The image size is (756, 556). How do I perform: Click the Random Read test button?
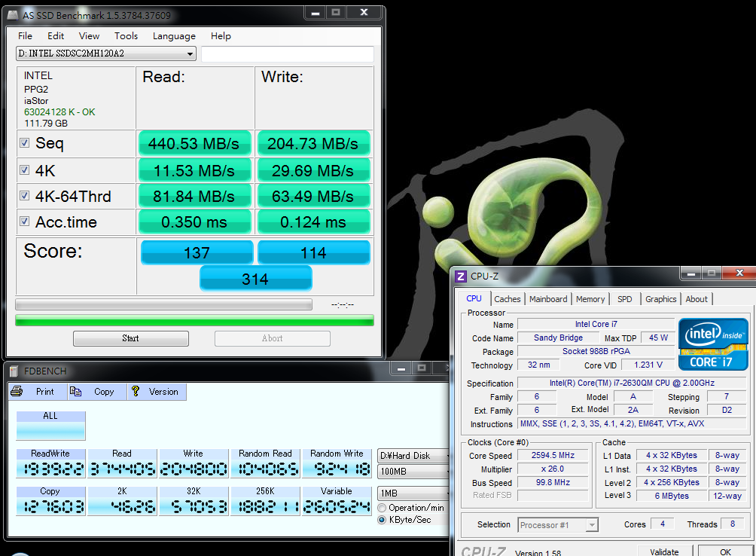265,463
